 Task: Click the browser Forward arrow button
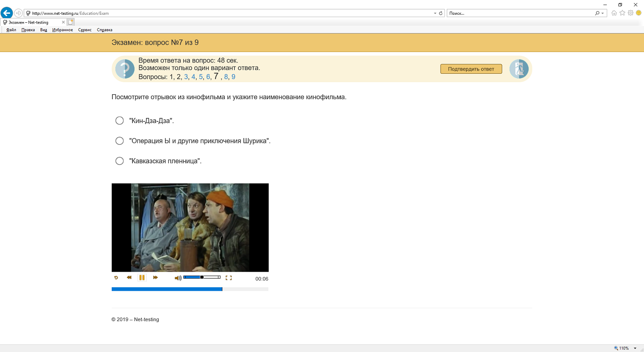[18, 13]
